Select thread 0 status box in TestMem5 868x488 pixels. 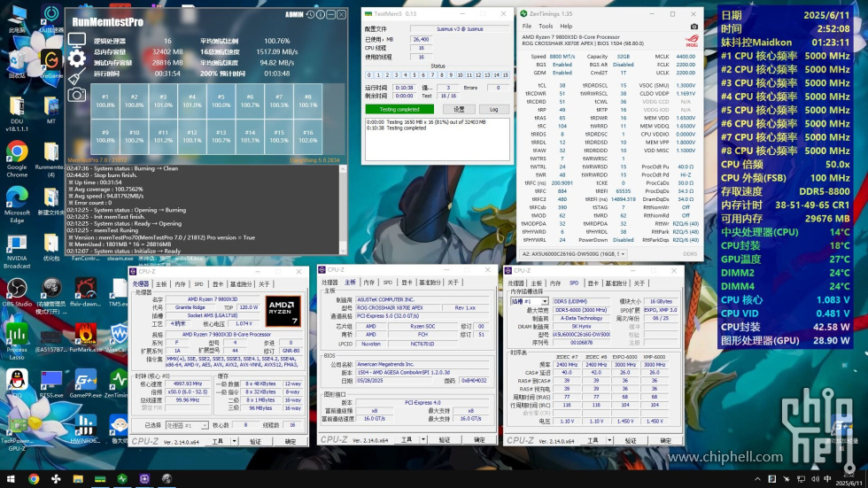(369, 74)
